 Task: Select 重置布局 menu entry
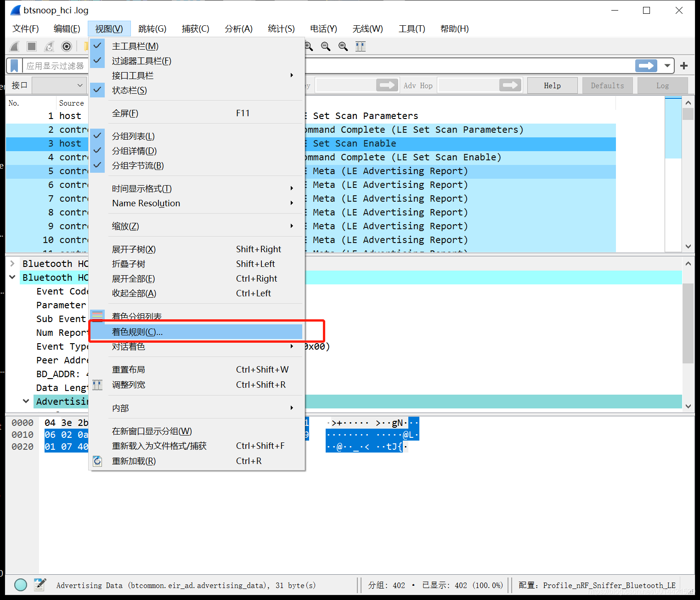pos(197,369)
